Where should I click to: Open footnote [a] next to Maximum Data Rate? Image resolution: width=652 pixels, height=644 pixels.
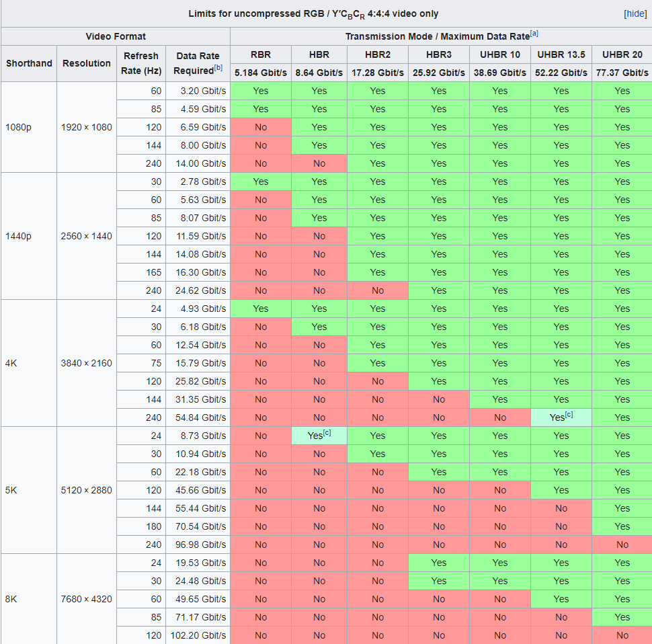(534, 34)
